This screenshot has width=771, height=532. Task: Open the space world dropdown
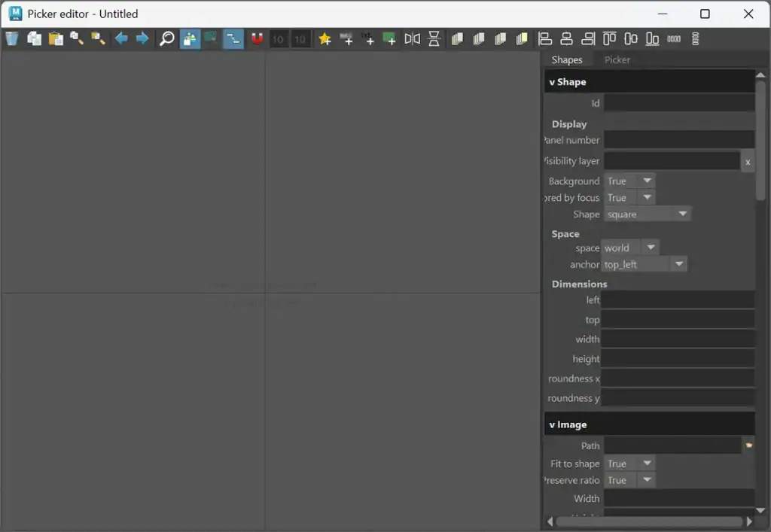pos(630,248)
